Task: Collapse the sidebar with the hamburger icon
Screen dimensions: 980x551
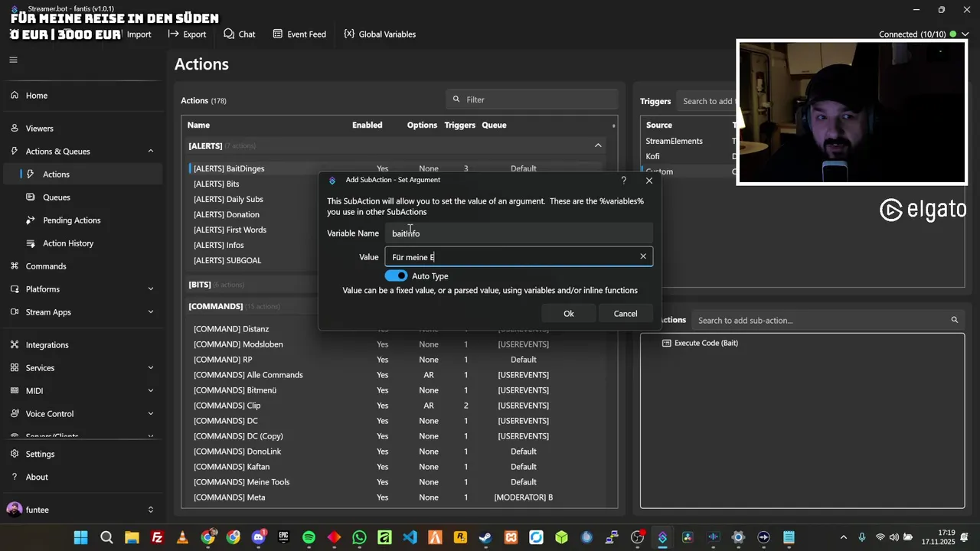Action: coord(13,60)
